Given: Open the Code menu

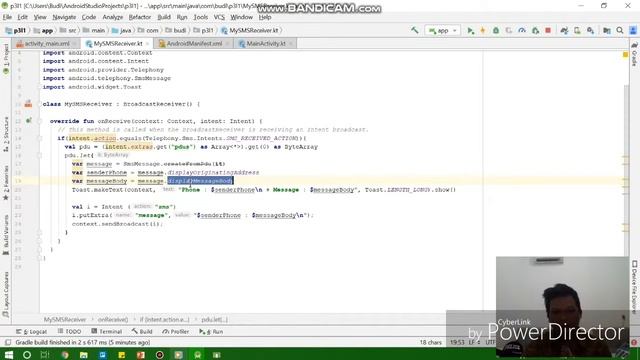Looking at the screenshot, I should [x=89, y=17].
